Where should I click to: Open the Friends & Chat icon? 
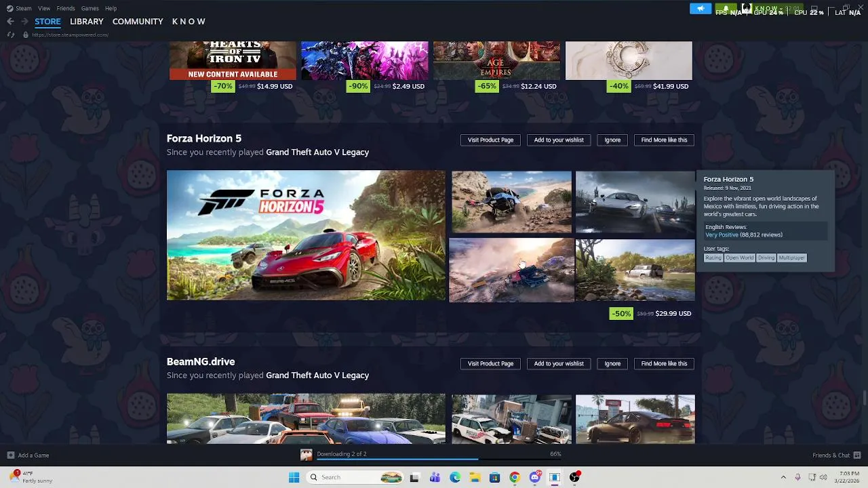857,455
